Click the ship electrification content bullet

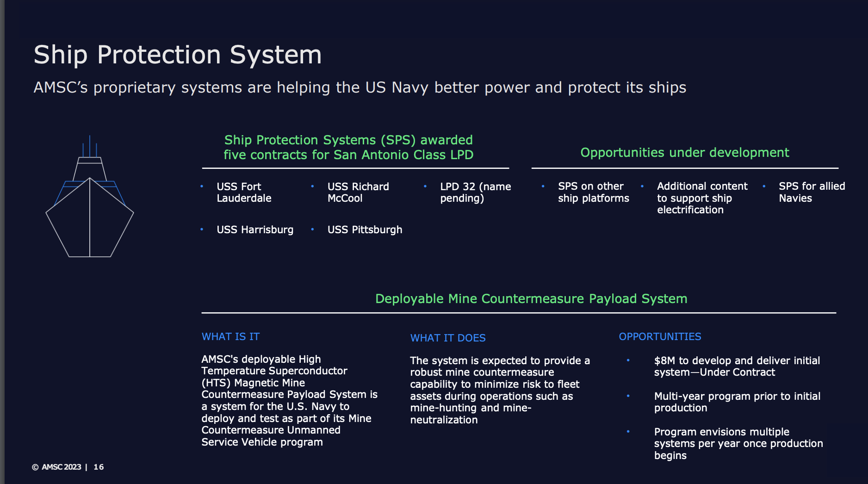[702, 198]
